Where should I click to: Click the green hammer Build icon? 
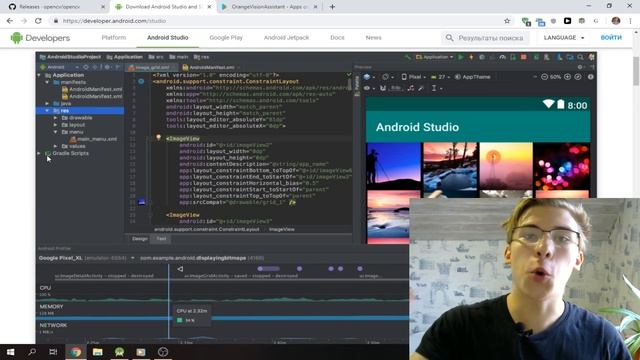[407, 57]
